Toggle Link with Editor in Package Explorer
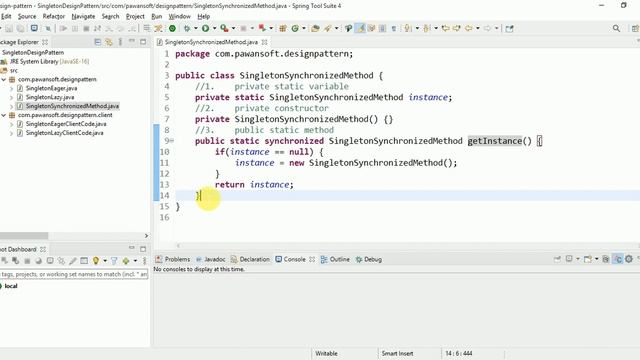The width and height of the screenshot is (640, 360). [x=109, y=42]
